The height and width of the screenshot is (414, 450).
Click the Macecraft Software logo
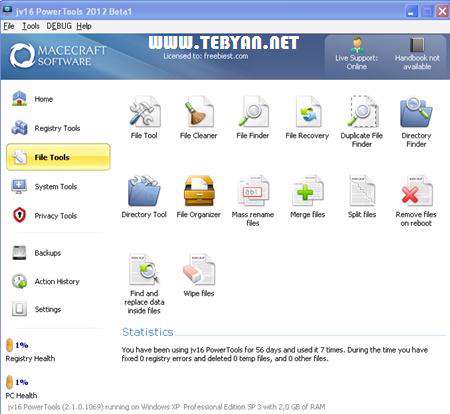(58, 56)
